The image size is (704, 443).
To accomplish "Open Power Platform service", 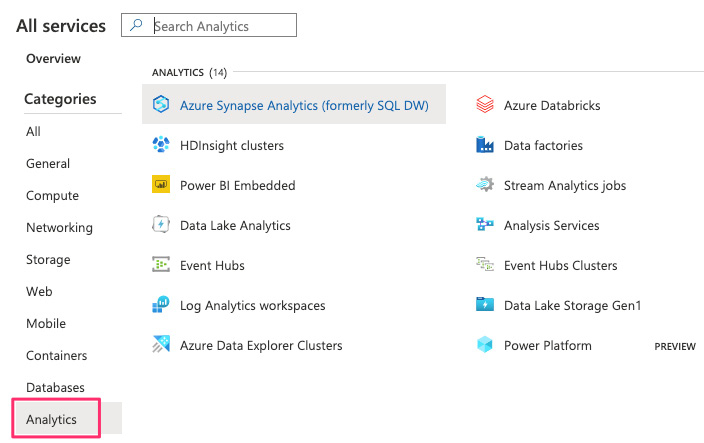I will (548, 346).
